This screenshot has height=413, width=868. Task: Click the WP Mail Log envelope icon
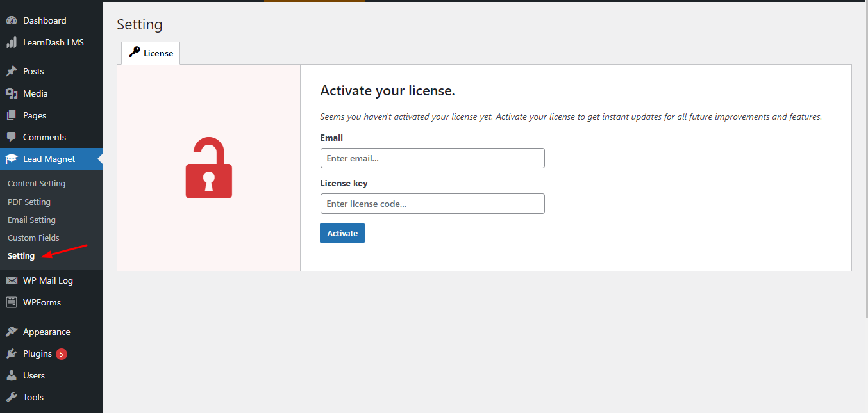pyautogui.click(x=12, y=280)
